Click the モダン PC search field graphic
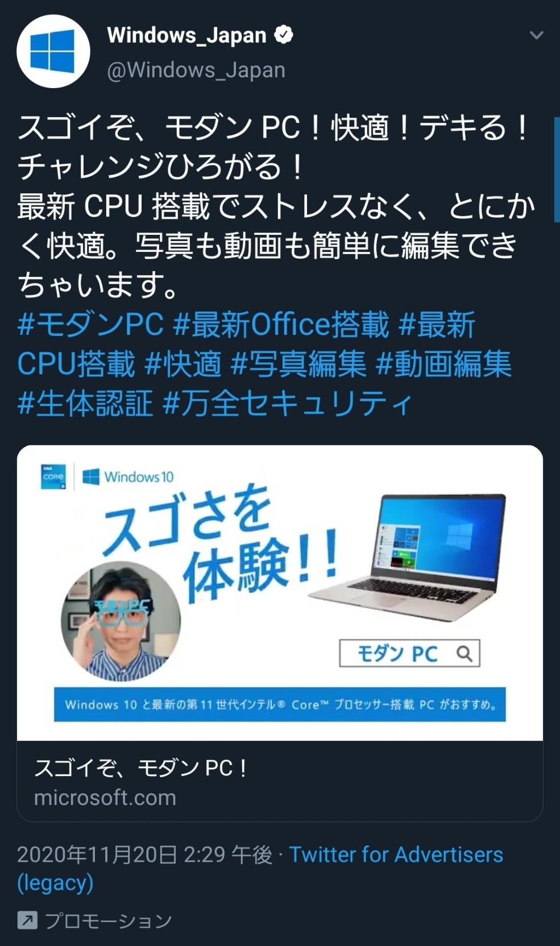 click(x=409, y=653)
